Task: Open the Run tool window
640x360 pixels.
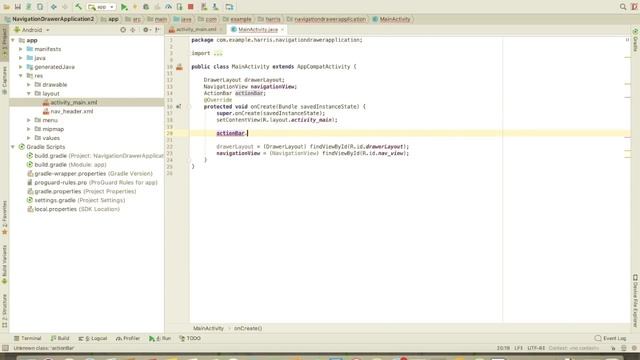Action: 160,338
